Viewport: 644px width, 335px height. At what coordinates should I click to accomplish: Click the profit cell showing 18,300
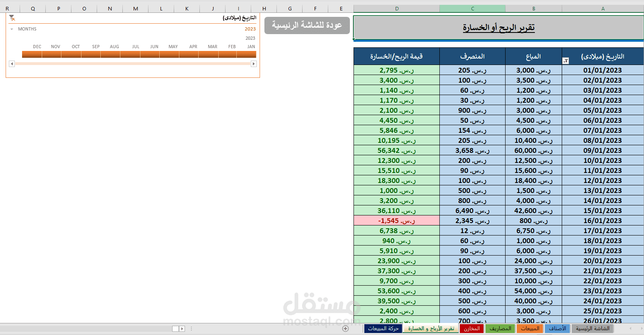click(x=396, y=181)
